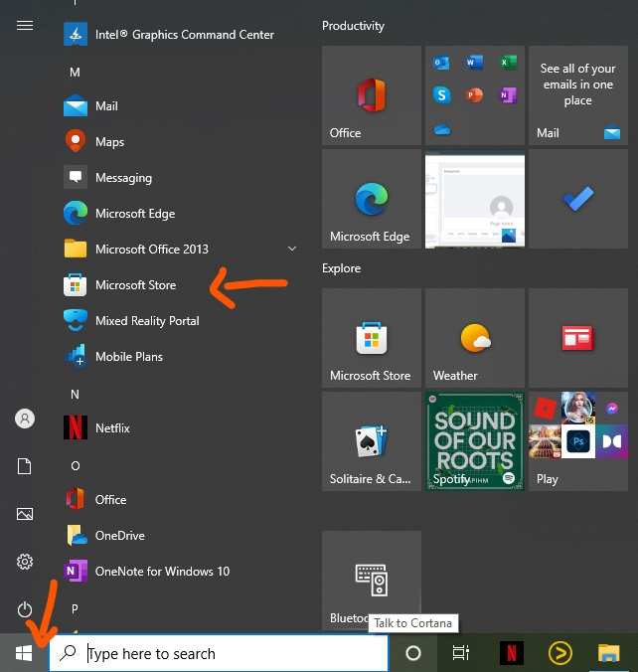Open the Solitaire & Casual Games tile
638x672 pixels.
(x=372, y=441)
